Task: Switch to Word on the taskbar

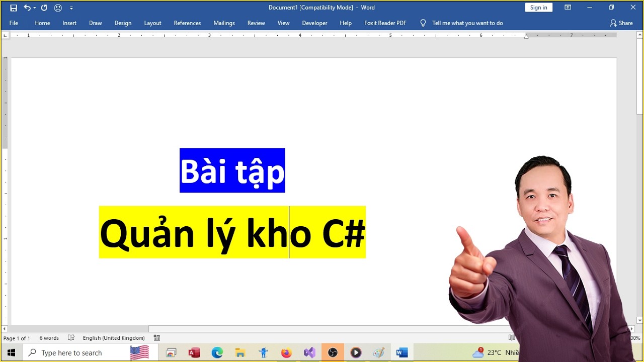Action: (x=402, y=353)
